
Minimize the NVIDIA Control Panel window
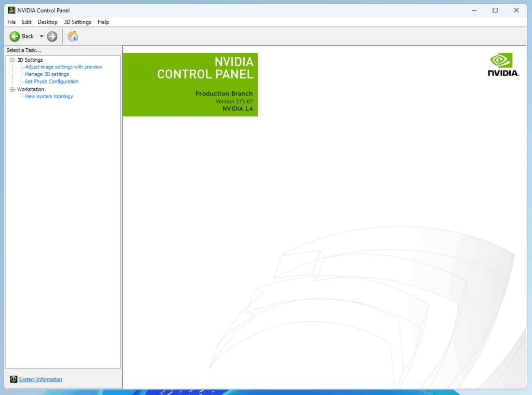point(474,10)
